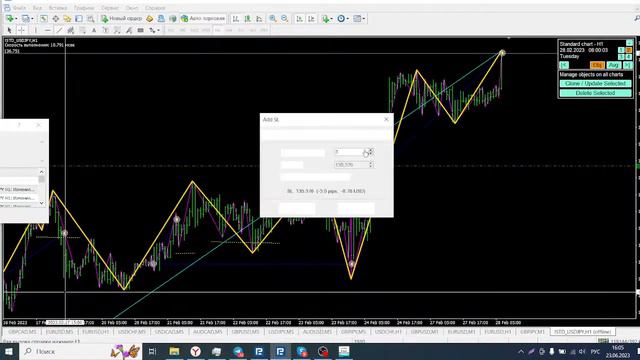The height and width of the screenshot is (360, 640).
Task: Open the arrows objects dropdown
Action: point(154,30)
